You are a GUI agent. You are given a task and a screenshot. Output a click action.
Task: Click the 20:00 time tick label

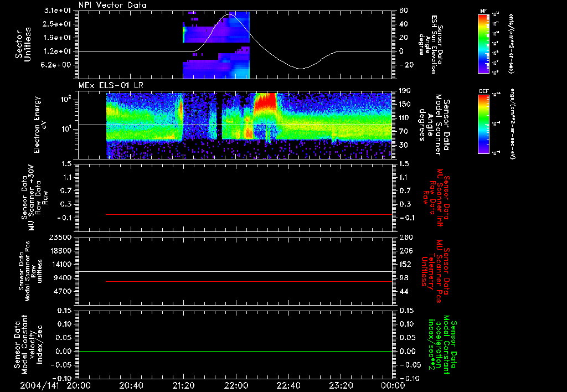pos(79,385)
